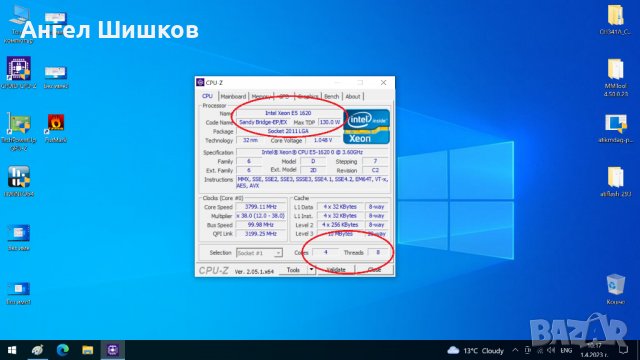This screenshot has width=640, height=360.
Task: Click the Validate button
Action: click(x=336, y=270)
